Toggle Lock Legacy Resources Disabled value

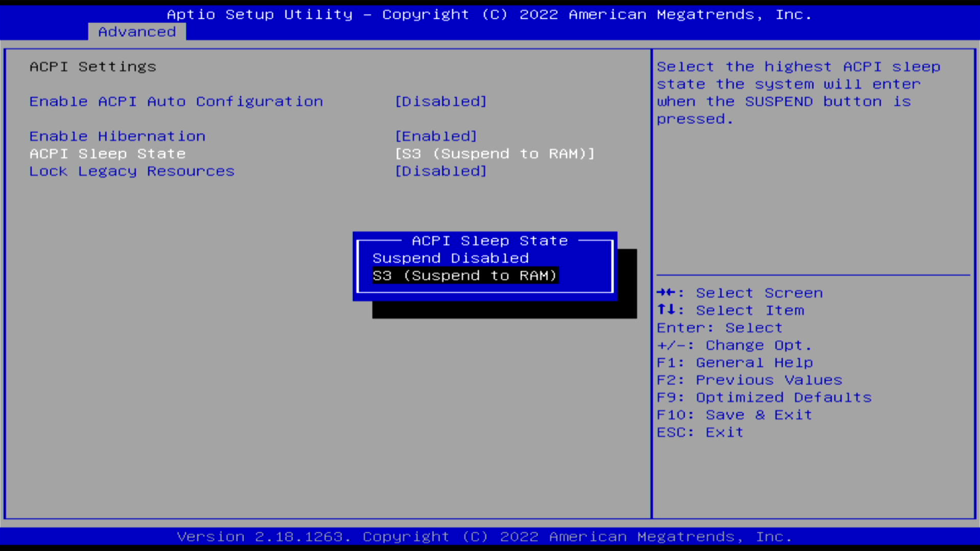click(x=441, y=171)
